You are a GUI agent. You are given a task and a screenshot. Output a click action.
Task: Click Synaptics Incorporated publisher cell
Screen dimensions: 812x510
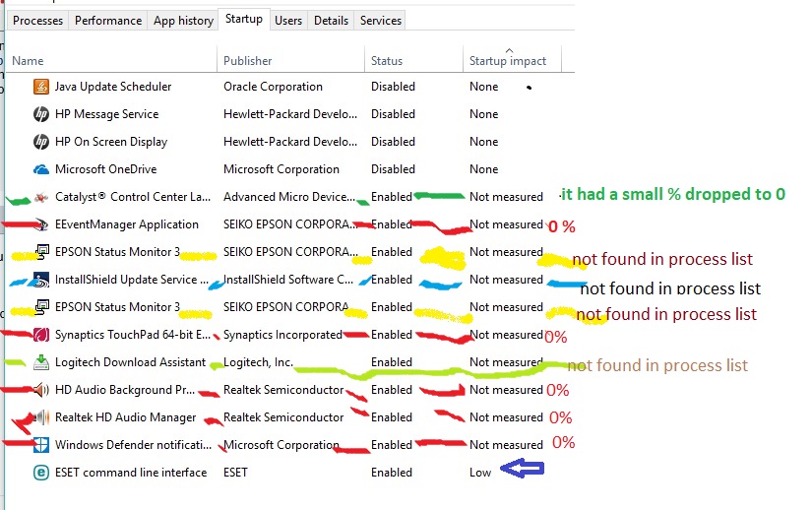pyautogui.click(x=282, y=335)
